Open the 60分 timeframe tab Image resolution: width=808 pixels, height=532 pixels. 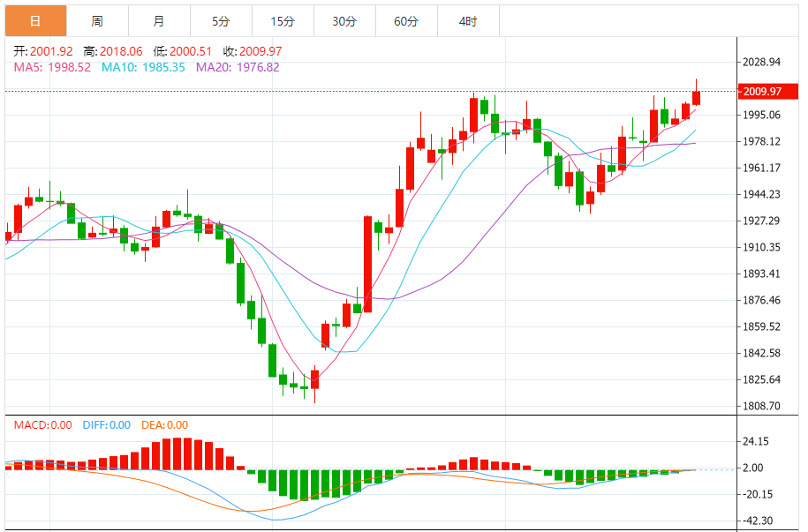tap(406, 21)
